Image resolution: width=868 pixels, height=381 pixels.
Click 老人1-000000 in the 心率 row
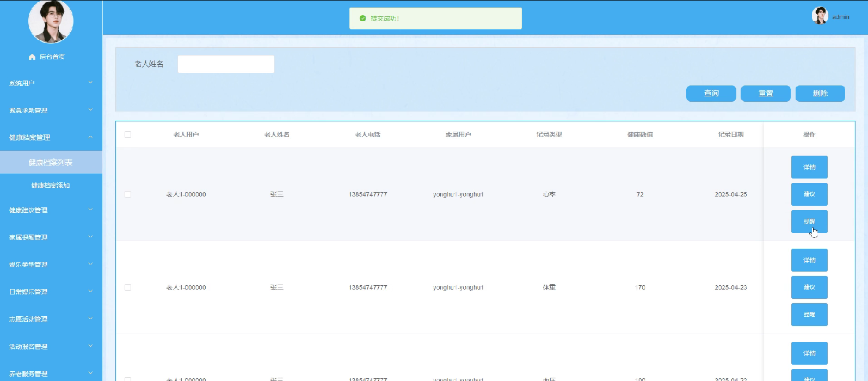(x=186, y=194)
